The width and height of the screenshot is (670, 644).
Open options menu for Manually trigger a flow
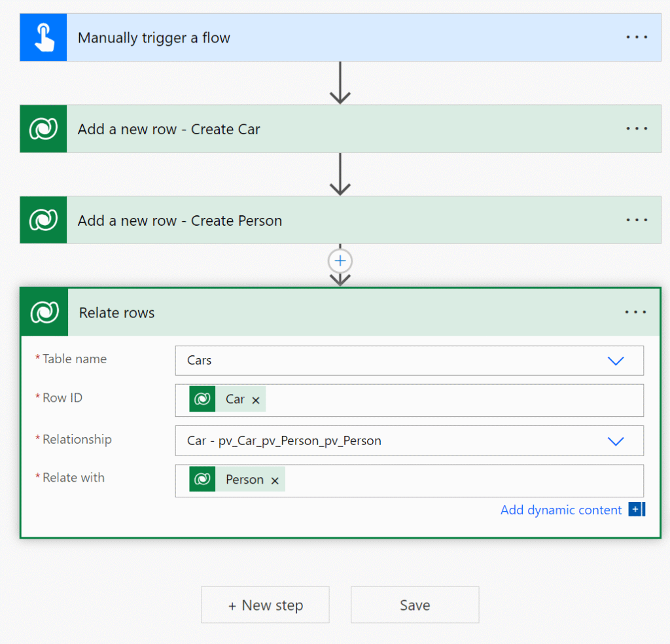point(637,37)
